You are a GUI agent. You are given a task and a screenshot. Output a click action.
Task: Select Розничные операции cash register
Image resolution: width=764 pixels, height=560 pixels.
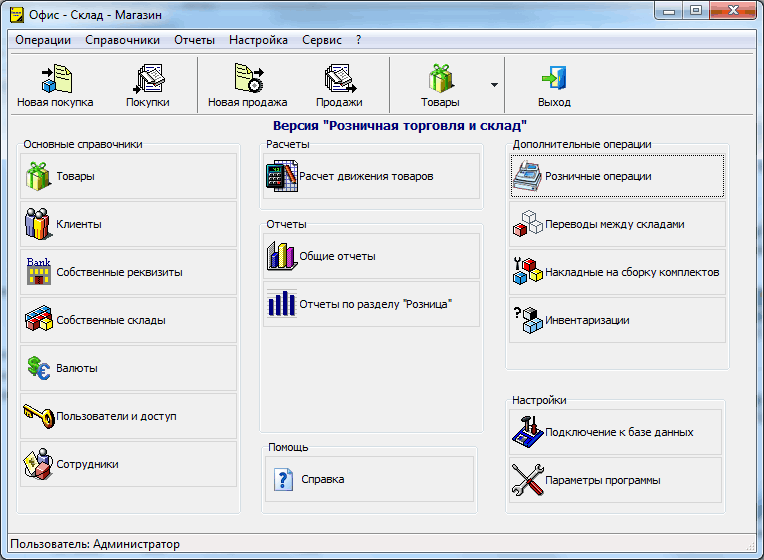pos(526,176)
